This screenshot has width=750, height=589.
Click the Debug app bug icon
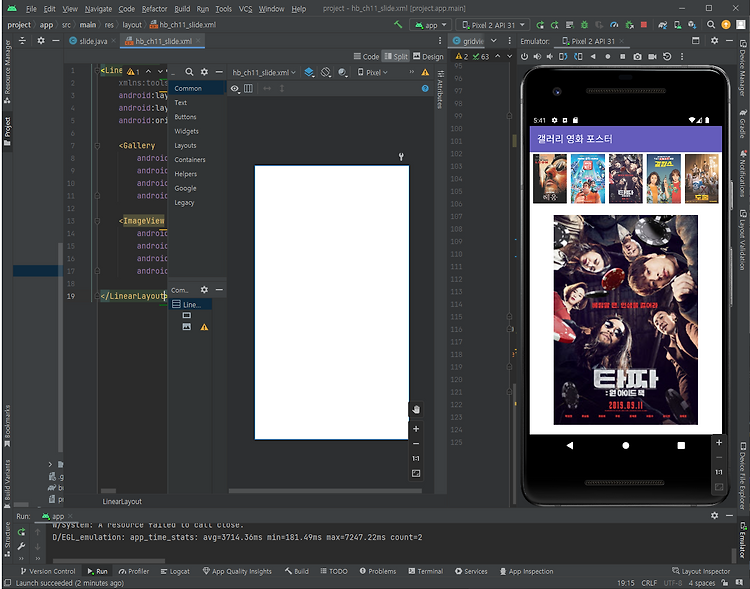(585, 25)
